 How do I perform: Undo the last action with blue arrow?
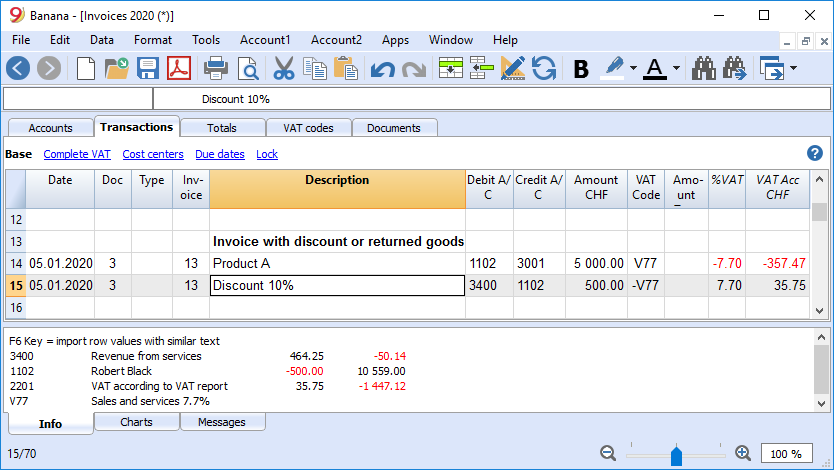click(382, 70)
